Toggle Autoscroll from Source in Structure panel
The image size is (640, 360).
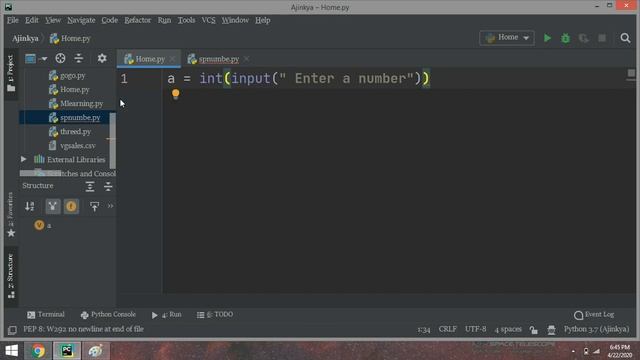[x=94, y=206]
